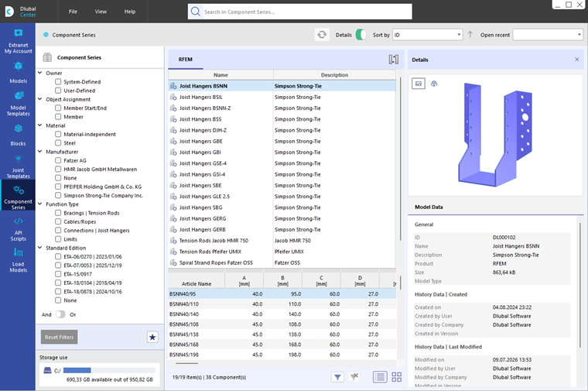Open Load Models in the sidebar

[18, 260]
